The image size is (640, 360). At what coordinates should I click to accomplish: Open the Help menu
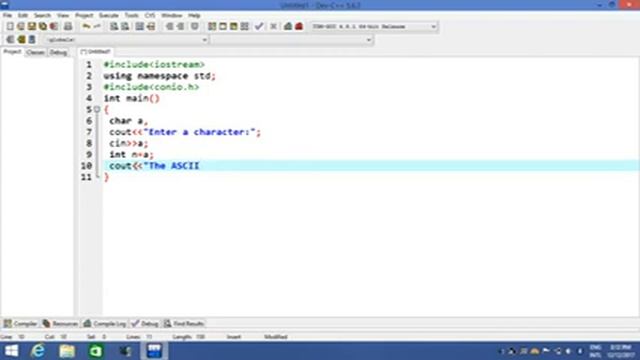click(x=194, y=16)
